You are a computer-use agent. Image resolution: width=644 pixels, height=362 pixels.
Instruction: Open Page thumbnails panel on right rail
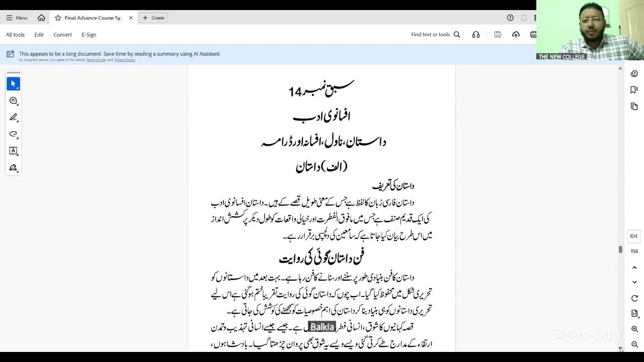[x=634, y=106]
